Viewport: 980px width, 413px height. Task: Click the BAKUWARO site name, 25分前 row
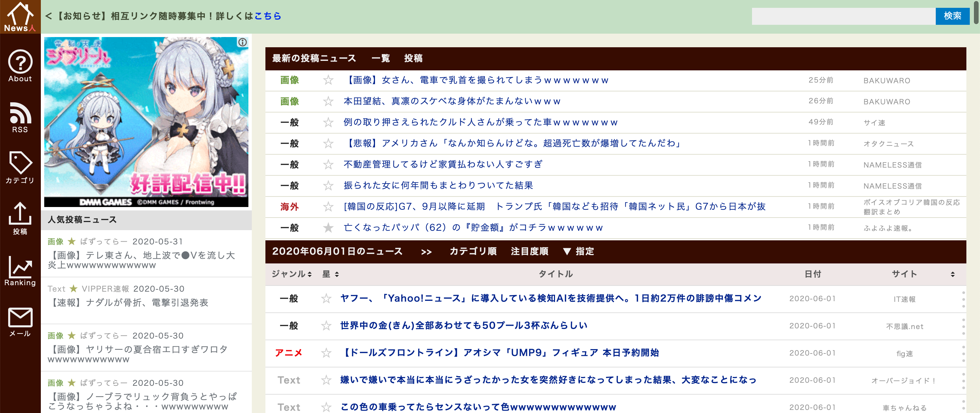886,81
